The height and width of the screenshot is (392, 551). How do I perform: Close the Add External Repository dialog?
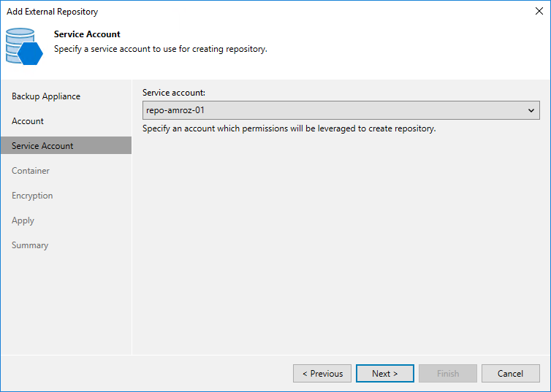pyautogui.click(x=539, y=11)
